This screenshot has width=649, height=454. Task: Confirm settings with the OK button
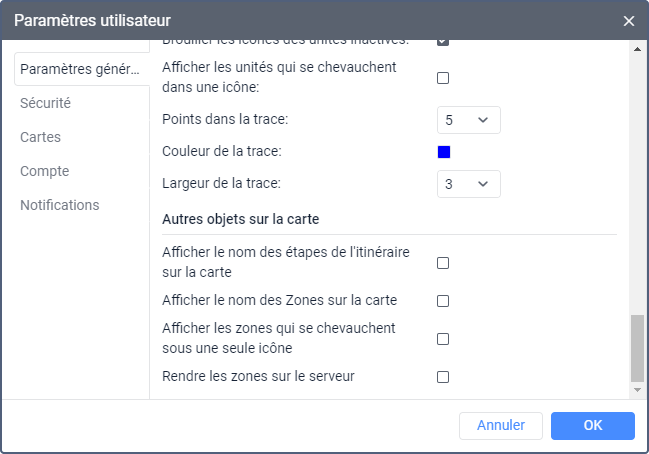[592, 426]
